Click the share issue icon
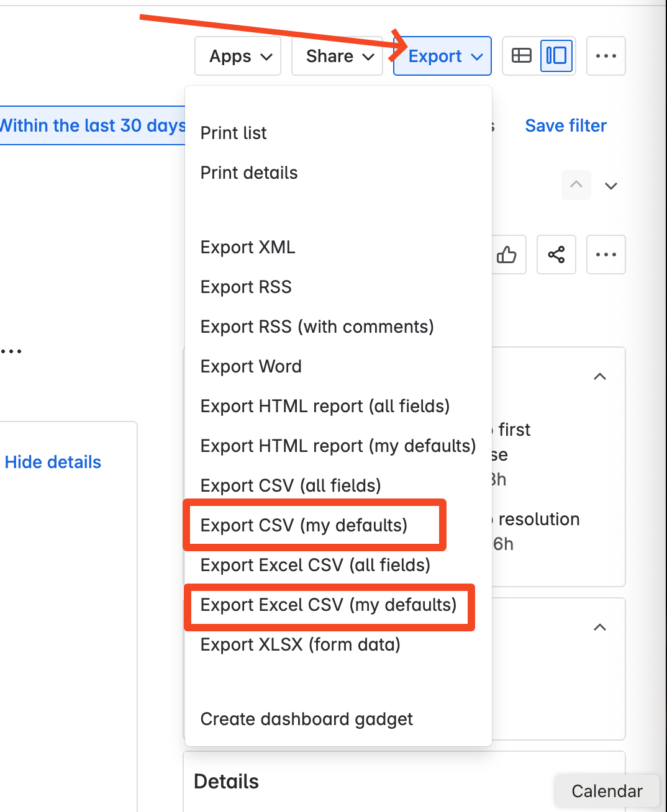Viewport: 667px width, 812px height. 556,255
